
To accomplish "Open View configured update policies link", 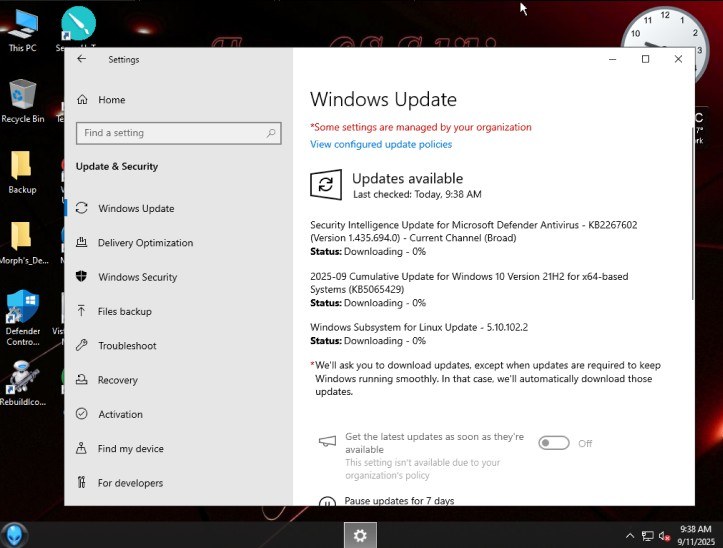I will point(381,144).
